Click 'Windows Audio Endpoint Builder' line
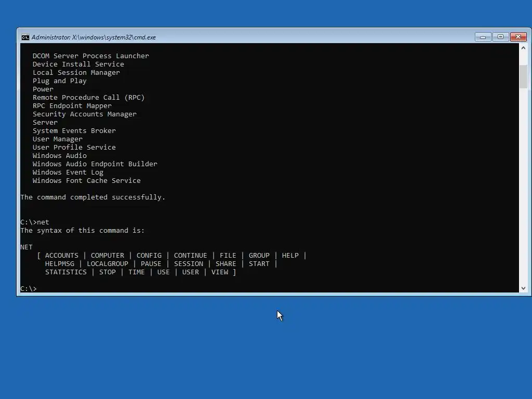 (x=95, y=164)
